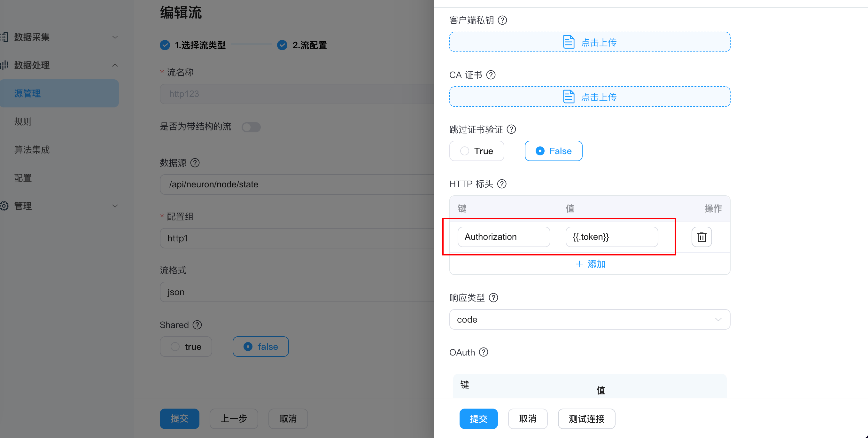Click 点击上传 area for 客户端私钥
The width and height of the screenshot is (868, 438).
pos(589,42)
